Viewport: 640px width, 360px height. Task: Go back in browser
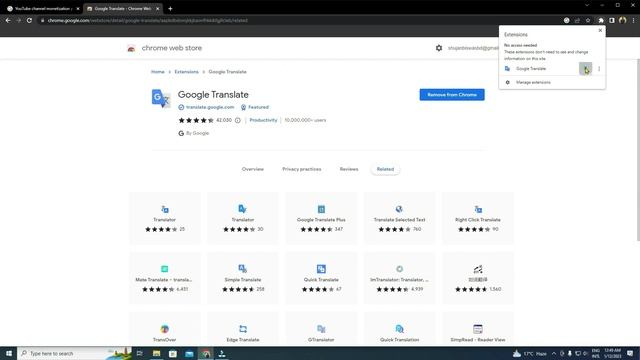(x=8, y=20)
